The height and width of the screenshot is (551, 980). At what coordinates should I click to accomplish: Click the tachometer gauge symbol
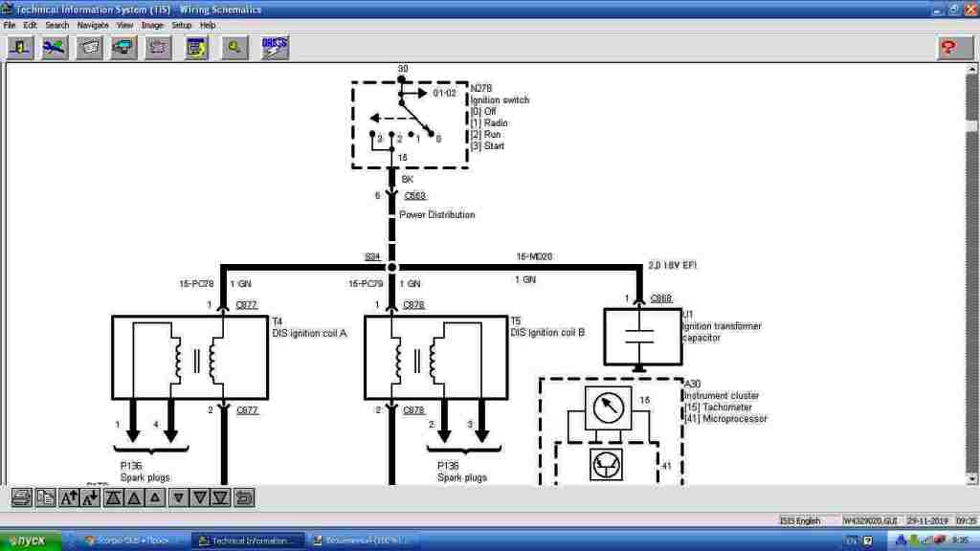[x=608, y=408]
